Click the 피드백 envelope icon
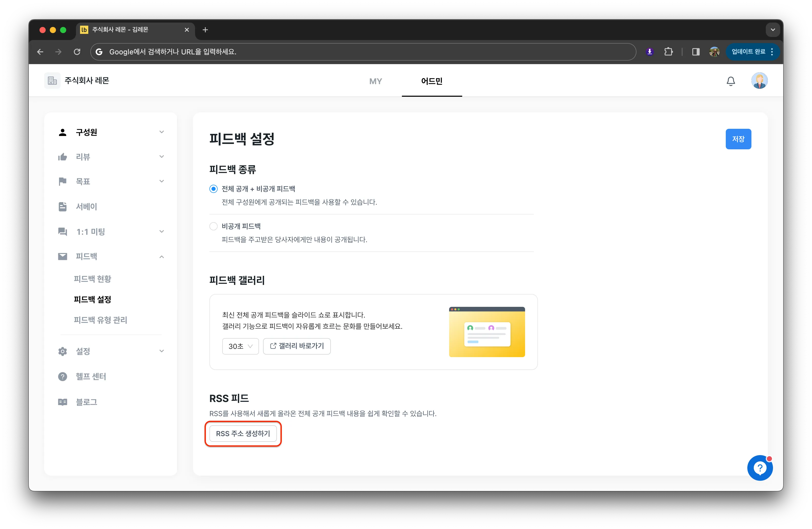Image resolution: width=812 pixels, height=529 pixels. [62, 257]
